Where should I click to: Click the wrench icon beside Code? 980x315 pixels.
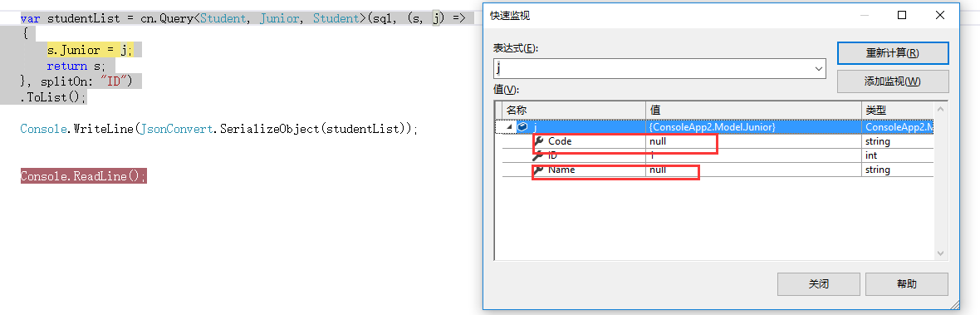[538, 141]
